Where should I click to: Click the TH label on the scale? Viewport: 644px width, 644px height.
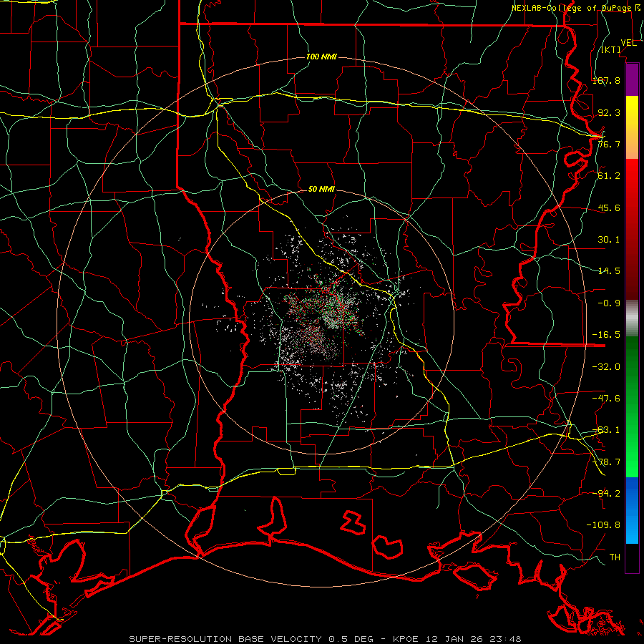pyautogui.click(x=615, y=557)
